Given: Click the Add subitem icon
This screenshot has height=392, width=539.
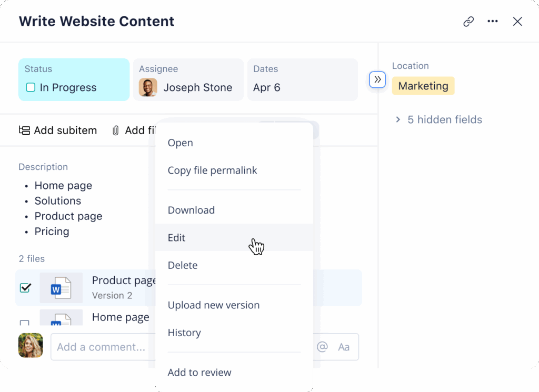Looking at the screenshot, I should pos(24,130).
